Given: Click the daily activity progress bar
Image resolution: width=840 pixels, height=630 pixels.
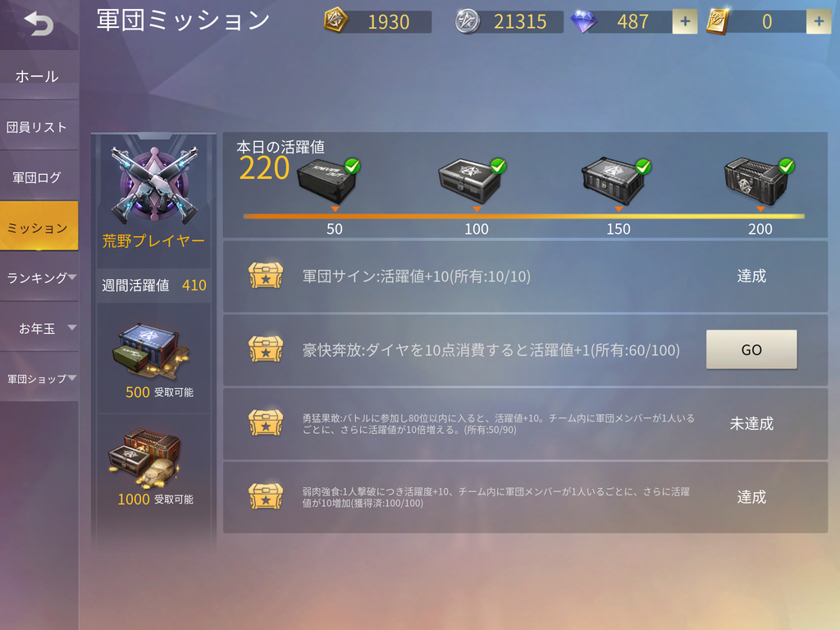Looking at the screenshot, I should 523,217.
